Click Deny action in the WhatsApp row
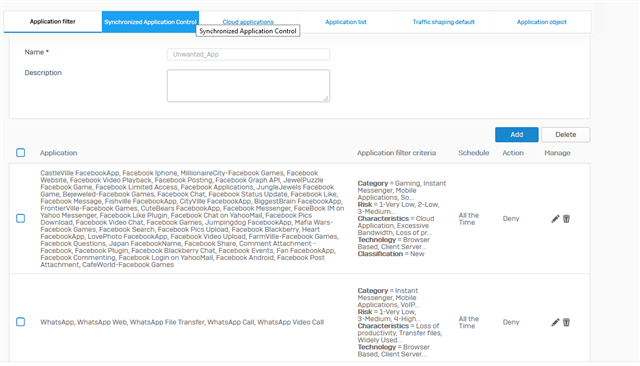The image size is (640, 366). 511,322
